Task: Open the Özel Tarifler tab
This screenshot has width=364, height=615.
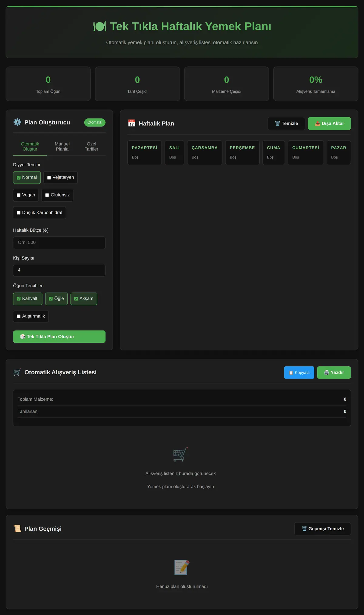Action: (91, 146)
